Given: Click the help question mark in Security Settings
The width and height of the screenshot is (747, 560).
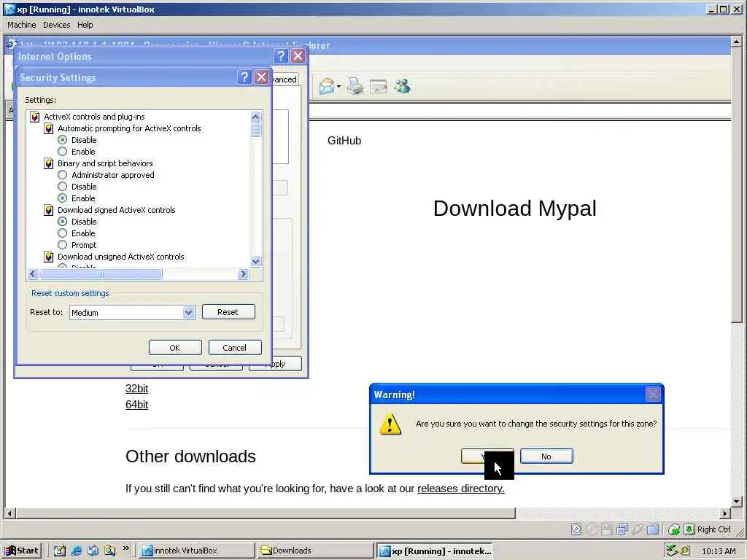Looking at the screenshot, I should (244, 77).
